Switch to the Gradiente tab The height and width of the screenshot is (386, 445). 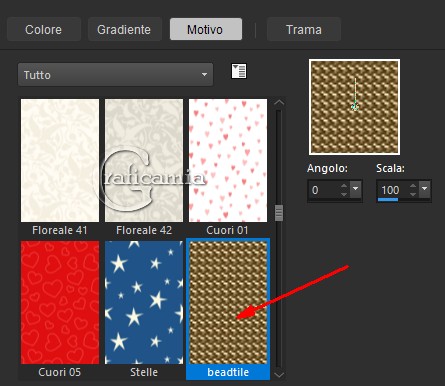(x=124, y=29)
